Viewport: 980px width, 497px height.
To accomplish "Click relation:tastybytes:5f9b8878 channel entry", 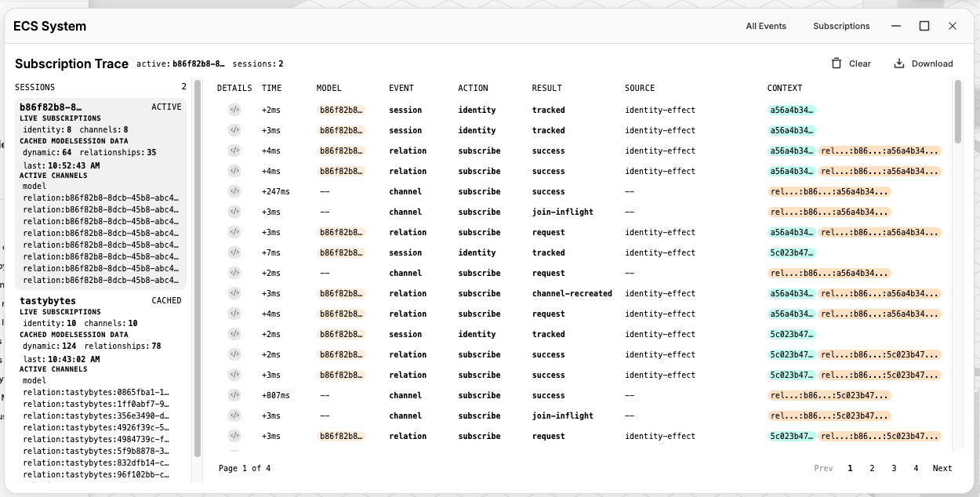I will [x=96, y=451].
